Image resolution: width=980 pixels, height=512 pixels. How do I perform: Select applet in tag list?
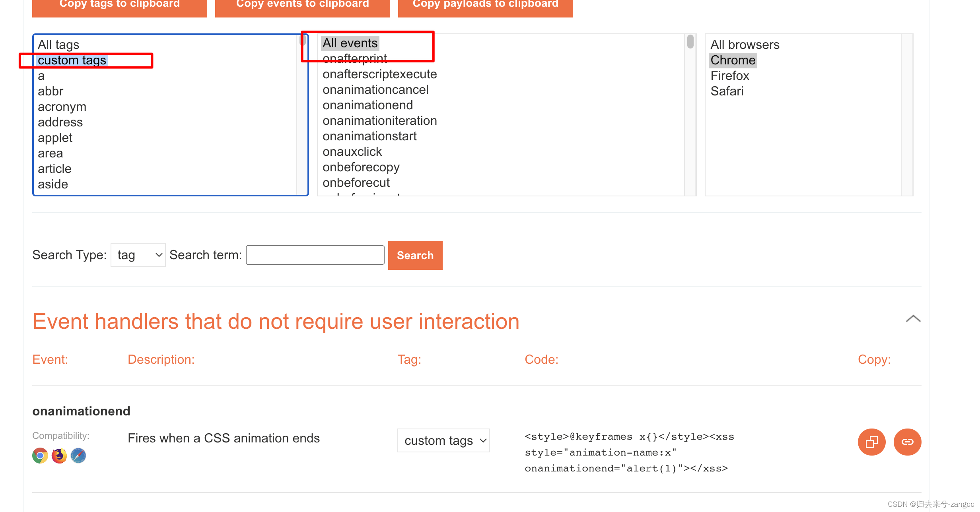pyautogui.click(x=55, y=138)
